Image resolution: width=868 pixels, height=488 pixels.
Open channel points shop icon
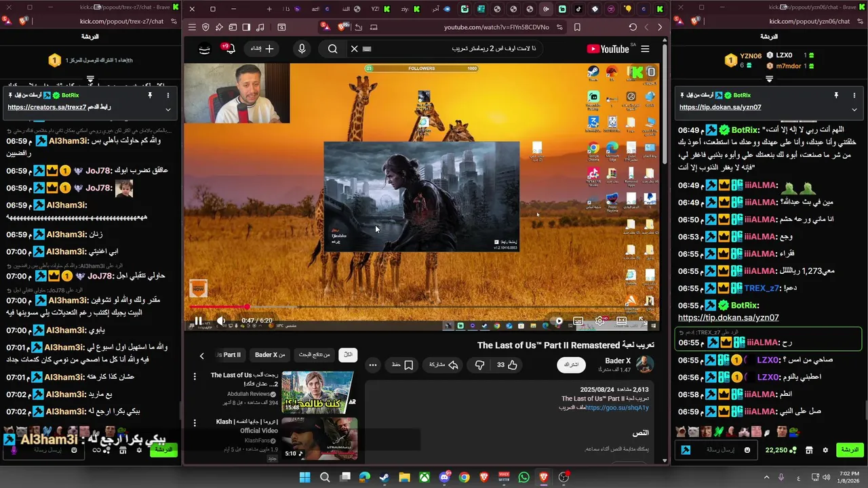pos(808,450)
